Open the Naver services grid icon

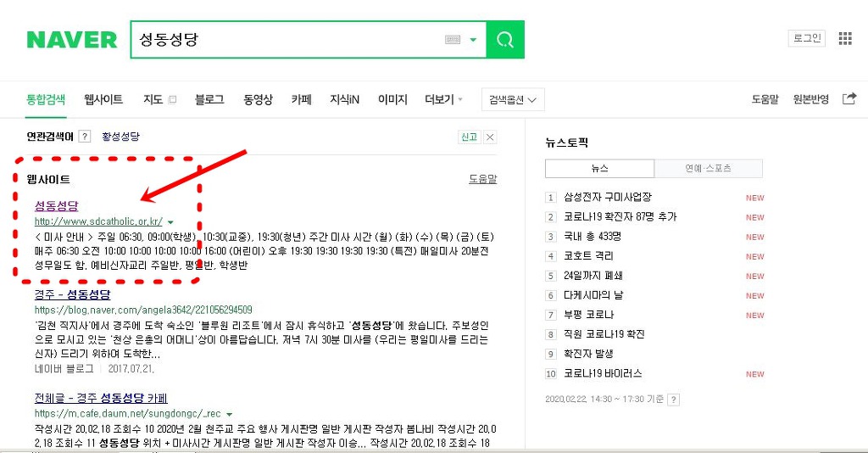(845, 38)
